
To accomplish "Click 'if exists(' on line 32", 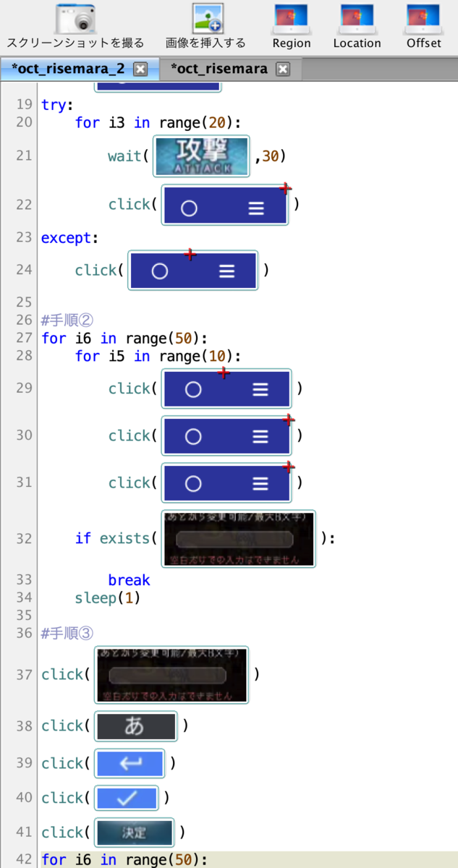I will pos(116,539).
